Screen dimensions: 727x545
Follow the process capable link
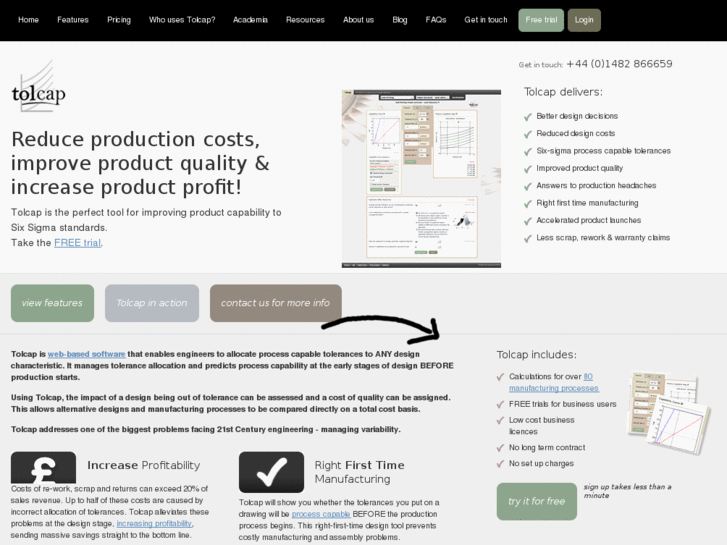pos(321,514)
